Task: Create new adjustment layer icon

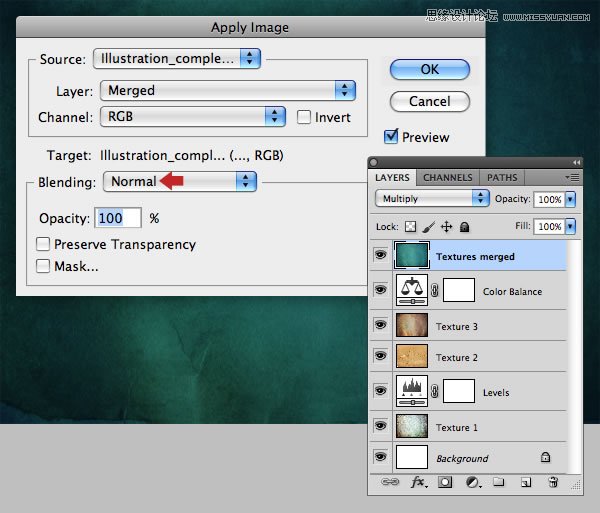Action: click(x=472, y=482)
